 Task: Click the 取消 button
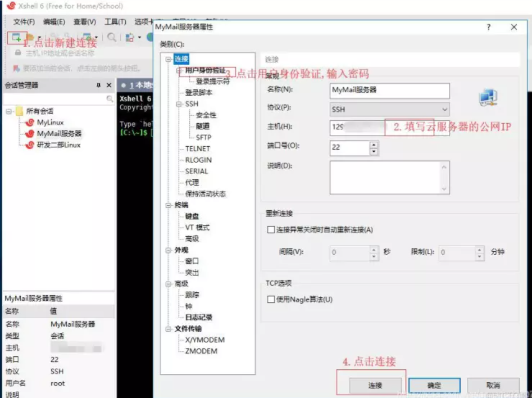pyautogui.click(x=493, y=386)
